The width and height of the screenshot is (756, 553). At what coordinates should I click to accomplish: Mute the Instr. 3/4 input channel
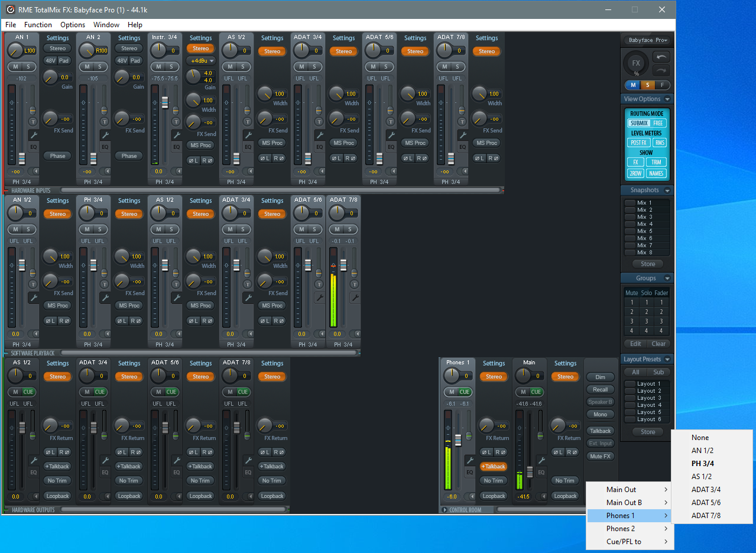click(158, 66)
